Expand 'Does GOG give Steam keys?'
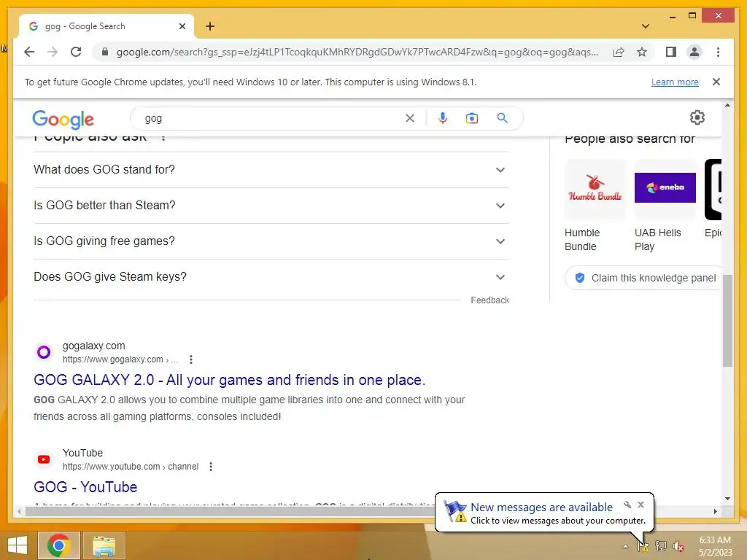747x560 pixels. point(271,276)
